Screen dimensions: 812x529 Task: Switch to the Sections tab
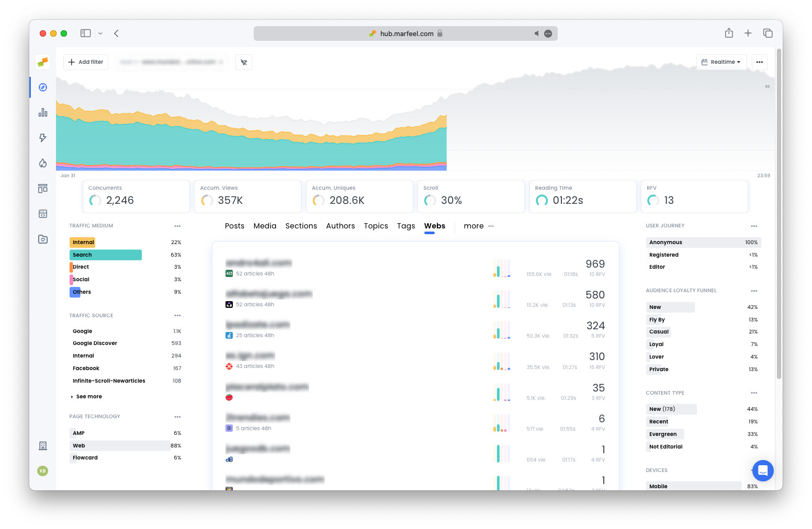pos(301,226)
